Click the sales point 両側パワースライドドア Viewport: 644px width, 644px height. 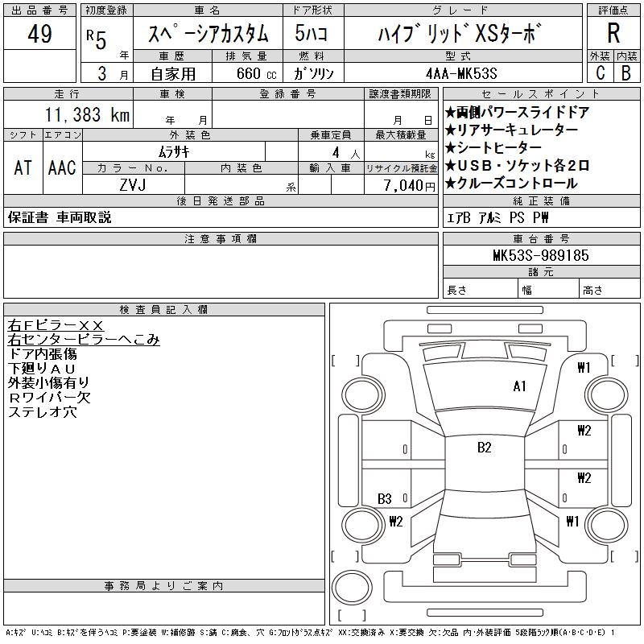(518, 112)
